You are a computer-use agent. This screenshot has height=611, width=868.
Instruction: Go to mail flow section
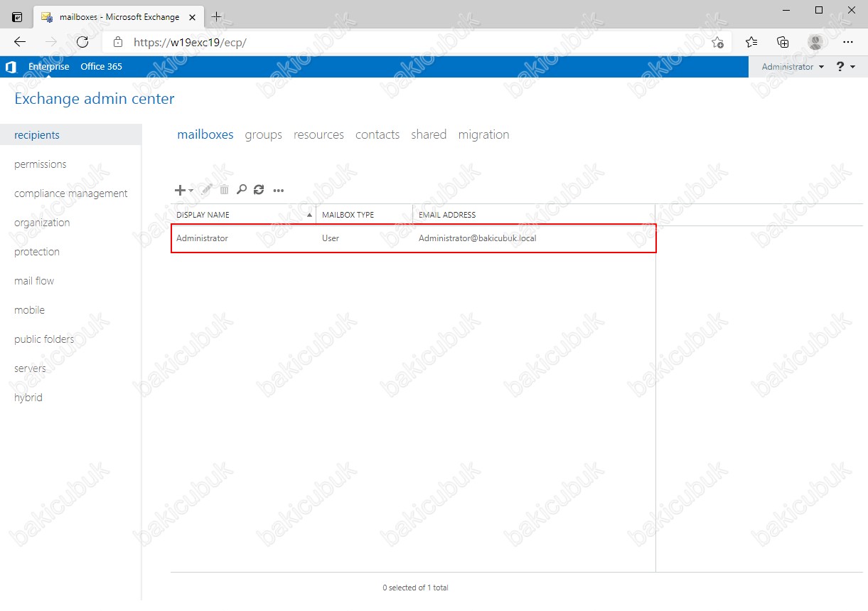pyautogui.click(x=34, y=281)
